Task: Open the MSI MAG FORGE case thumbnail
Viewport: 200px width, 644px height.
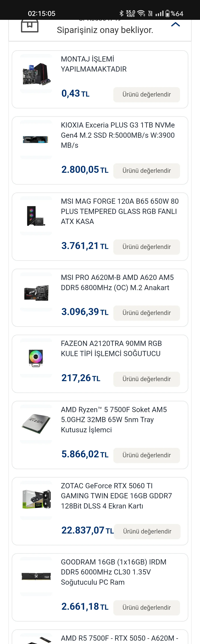Action: click(36, 216)
